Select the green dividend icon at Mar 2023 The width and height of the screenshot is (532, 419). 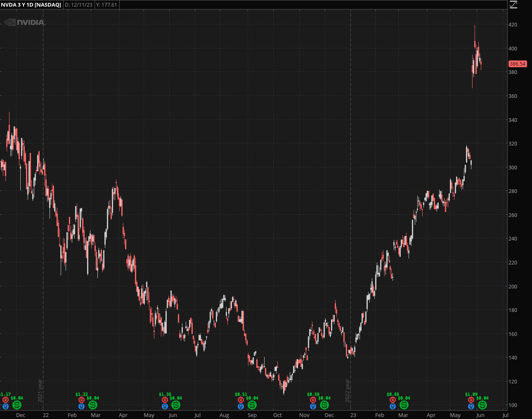[404, 405]
